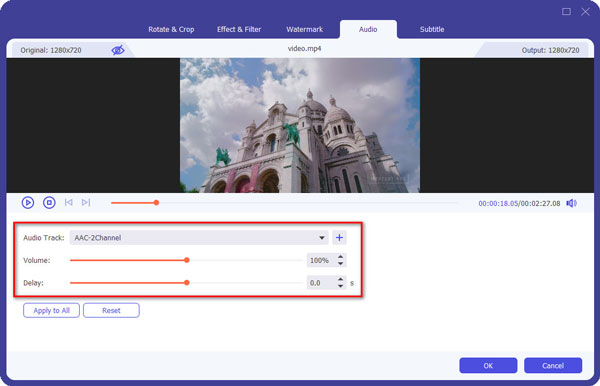Adjust the Volume slider handle
The height and width of the screenshot is (386, 600).
[187, 260]
